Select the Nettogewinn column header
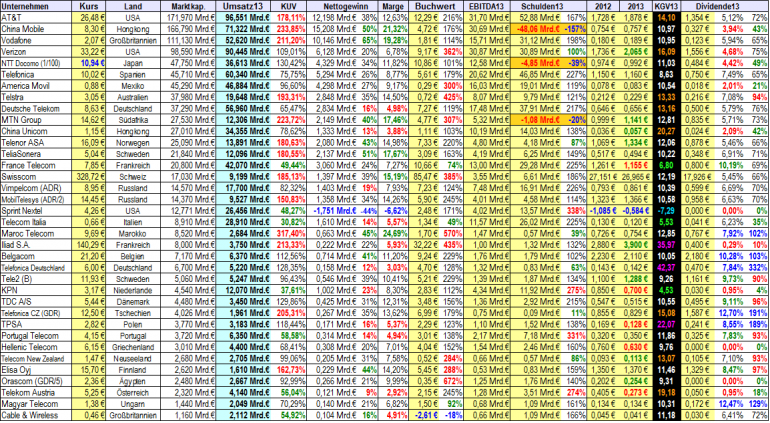 click(x=342, y=6)
